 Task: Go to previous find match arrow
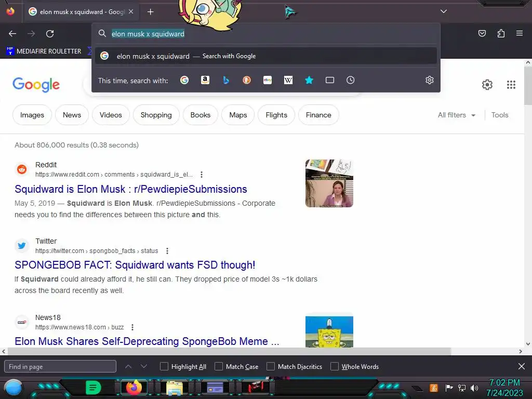128,366
